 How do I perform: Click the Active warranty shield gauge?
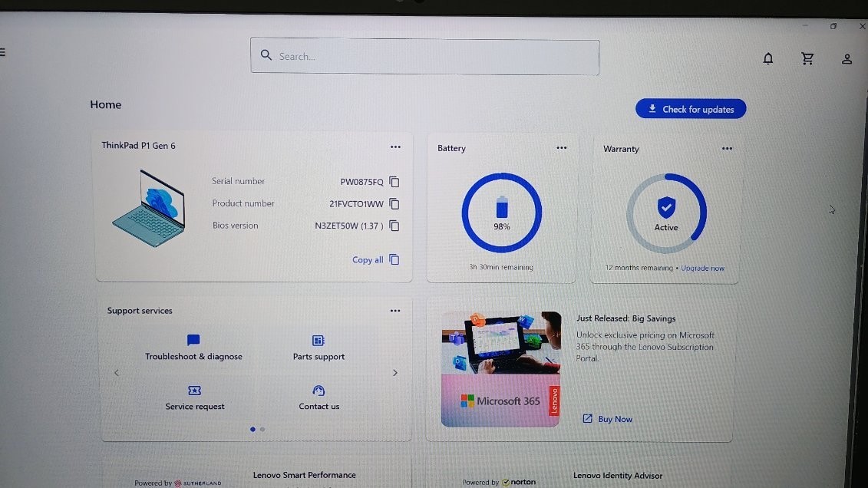666,213
